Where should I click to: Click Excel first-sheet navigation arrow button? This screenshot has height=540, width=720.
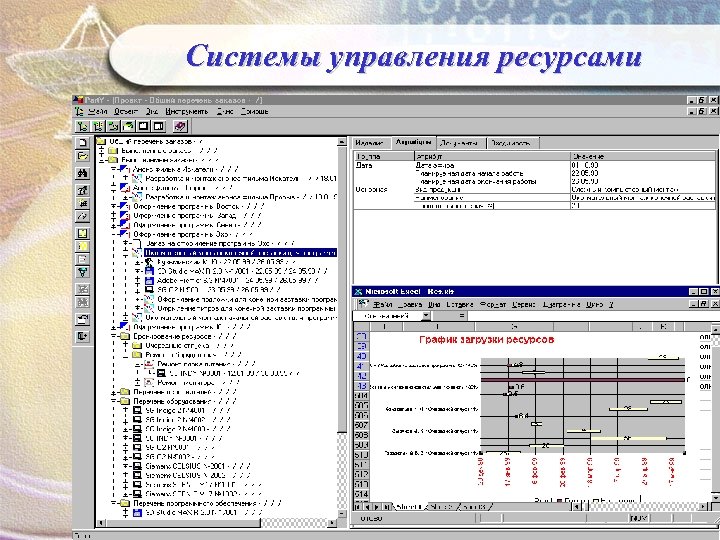point(359,507)
